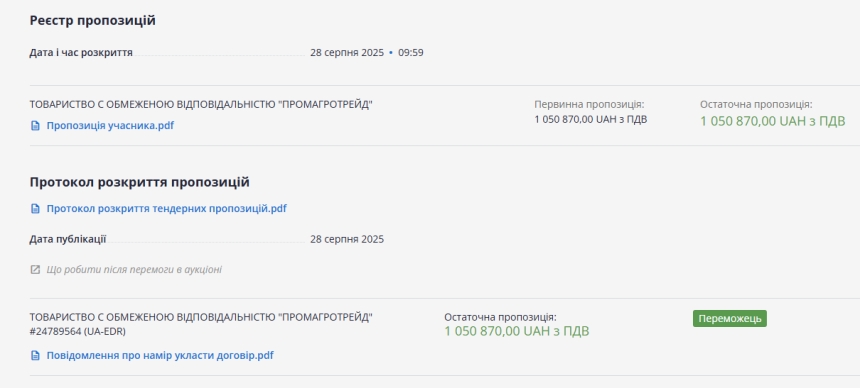Click the Первинна пропозиція amount 1 050 870,00 UAH
860x388 pixels.
591,119
